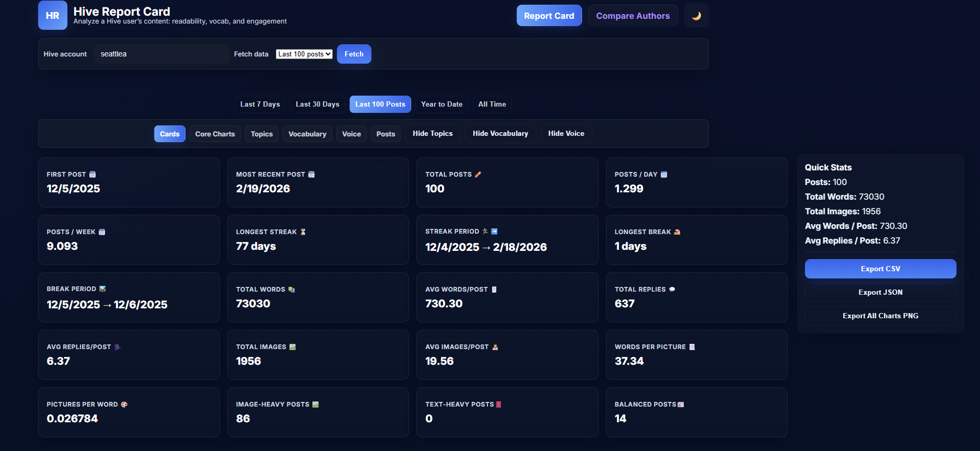Toggle dark mode moon icon

tap(696, 16)
